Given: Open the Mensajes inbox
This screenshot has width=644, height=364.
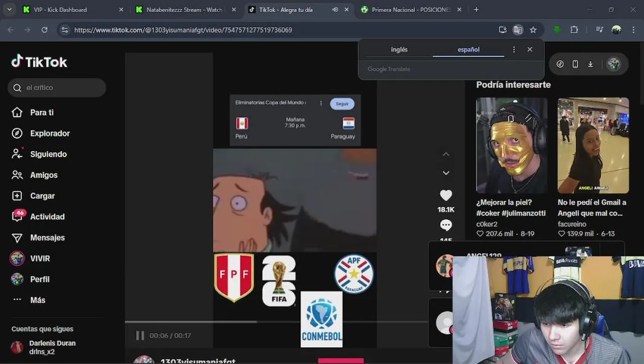Looking at the screenshot, I should click(38, 238).
